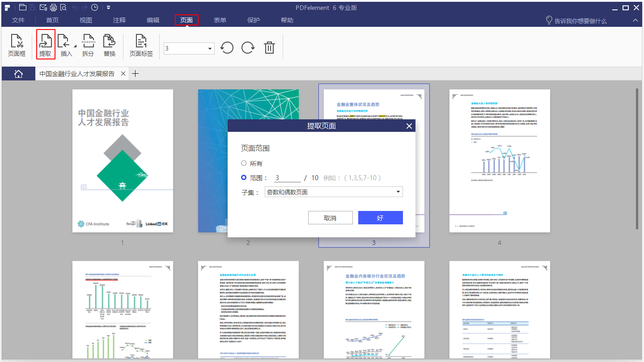
Task: Click the 拆分 split document tool
Action: pos(88,45)
